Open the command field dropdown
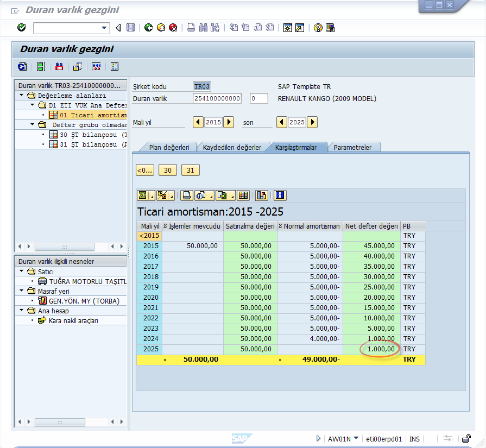This screenshot has width=486, height=448. 104,28
